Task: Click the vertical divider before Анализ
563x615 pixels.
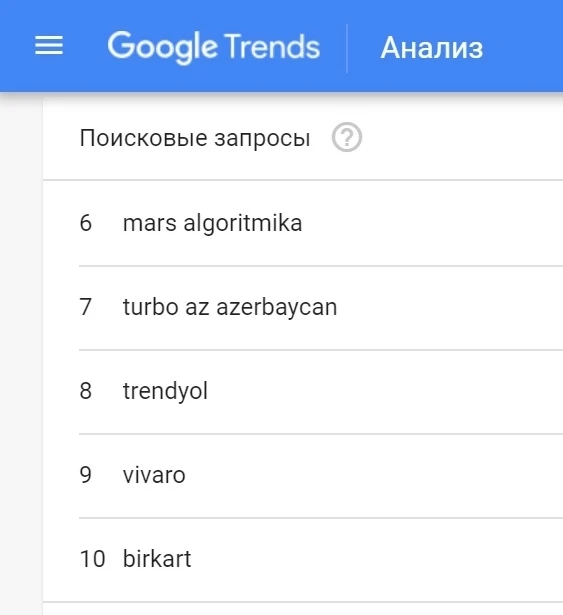Action: pyautogui.click(x=347, y=48)
